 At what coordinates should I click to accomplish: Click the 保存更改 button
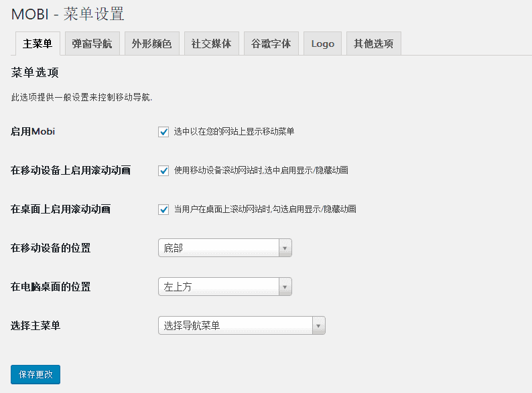(36, 374)
